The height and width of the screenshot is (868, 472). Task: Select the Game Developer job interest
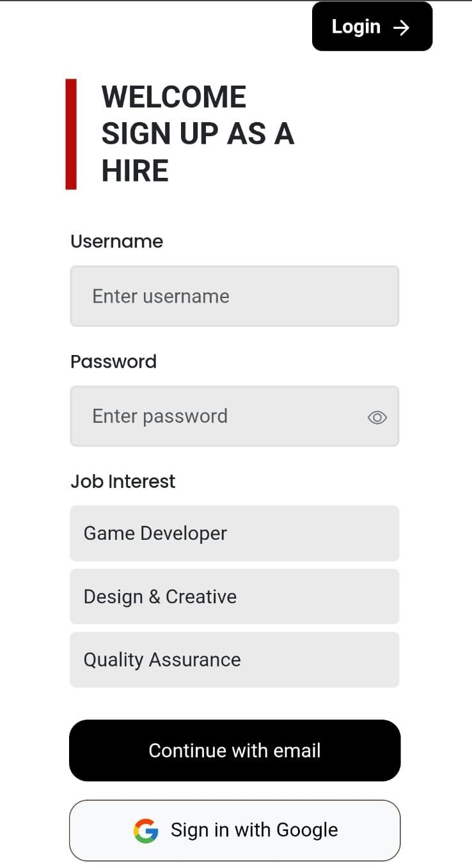(235, 533)
